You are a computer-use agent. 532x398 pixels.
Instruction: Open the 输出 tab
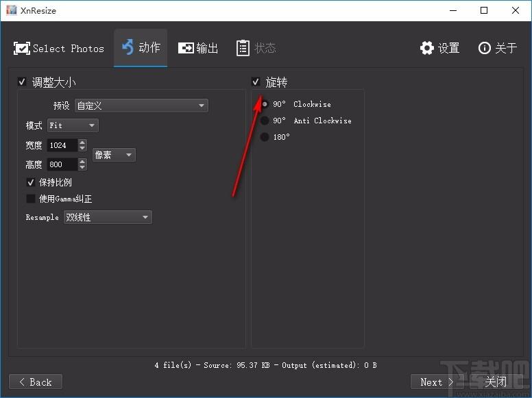pyautogui.click(x=198, y=48)
